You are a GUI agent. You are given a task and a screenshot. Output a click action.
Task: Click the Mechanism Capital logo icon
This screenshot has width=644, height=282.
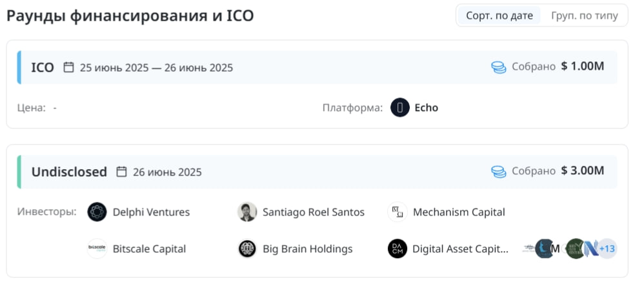click(x=397, y=212)
